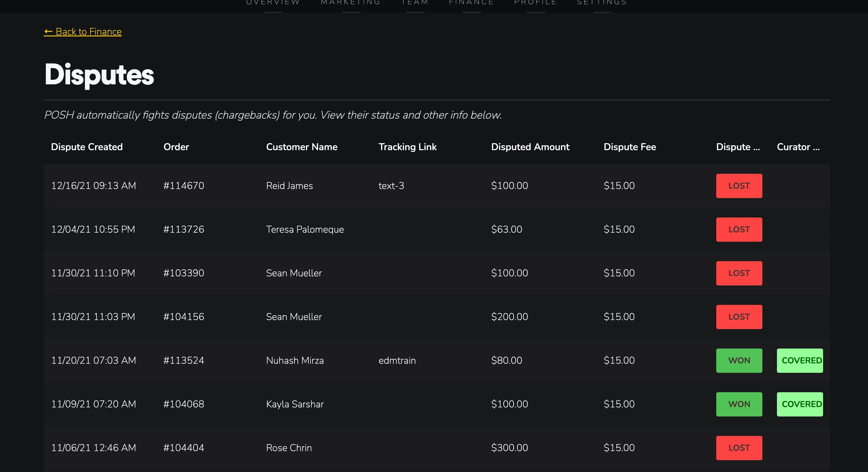Click the Disputed Amount column header

pyautogui.click(x=530, y=147)
